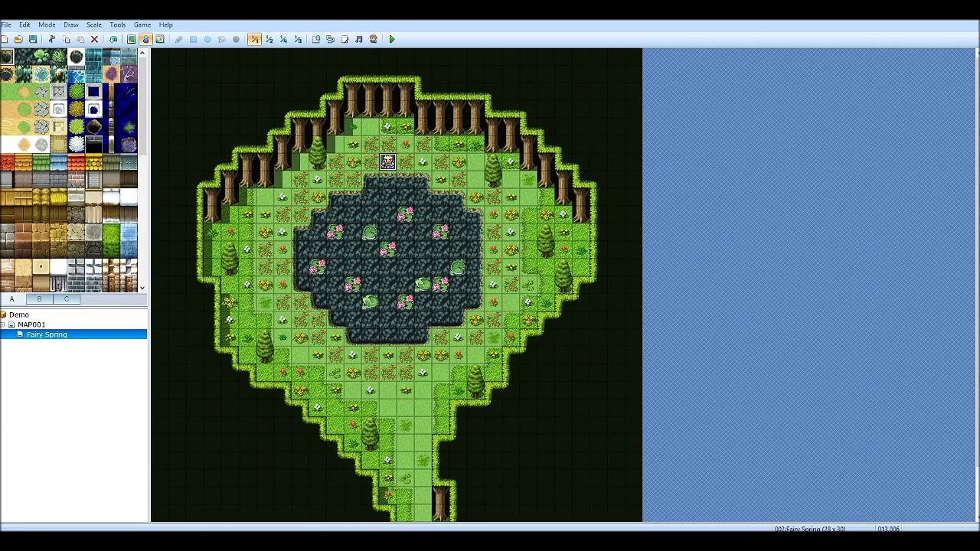Create a new project with toolbar icon
The image size is (980, 551).
(5, 39)
